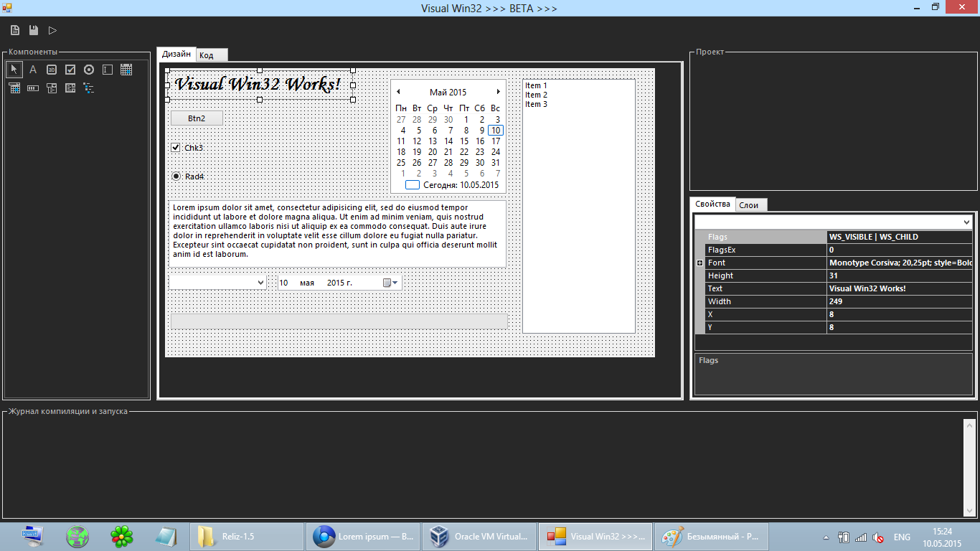980x551 pixels.
Task: Run the project with the play triangle
Action: pyautogui.click(x=52, y=30)
